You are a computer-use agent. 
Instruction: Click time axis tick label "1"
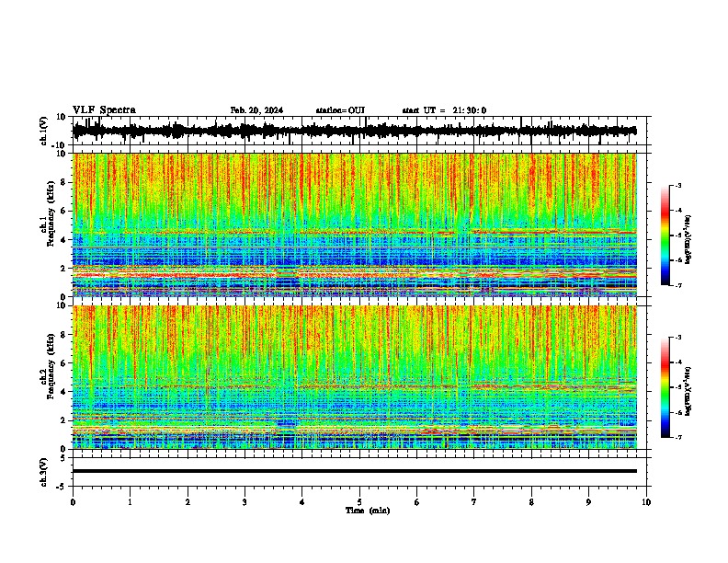point(130,501)
